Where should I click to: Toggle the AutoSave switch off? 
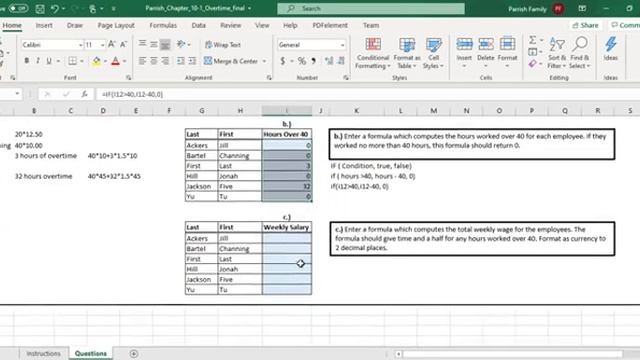click(x=18, y=8)
